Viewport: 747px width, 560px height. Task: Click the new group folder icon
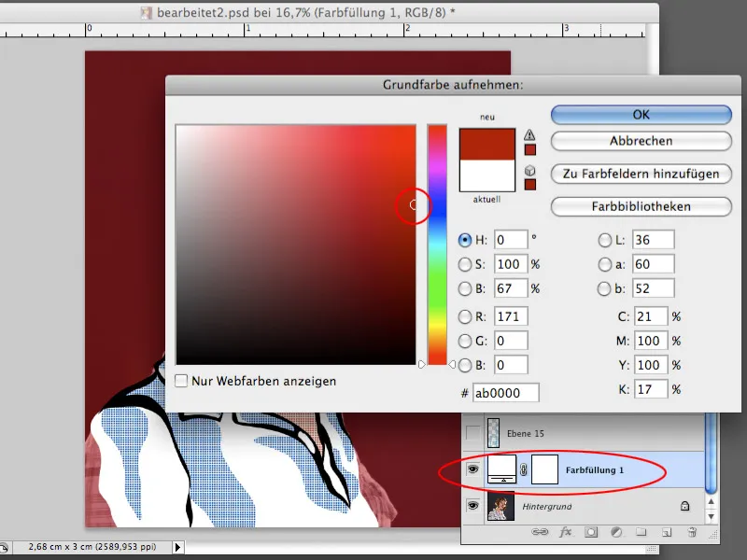pos(641,532)
